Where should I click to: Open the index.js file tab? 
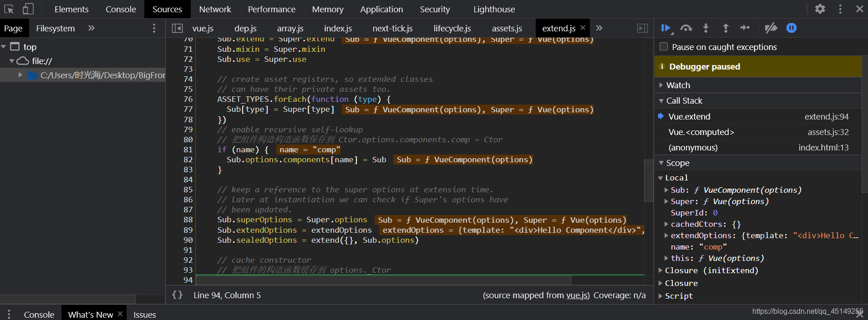(x=338, y=28)
